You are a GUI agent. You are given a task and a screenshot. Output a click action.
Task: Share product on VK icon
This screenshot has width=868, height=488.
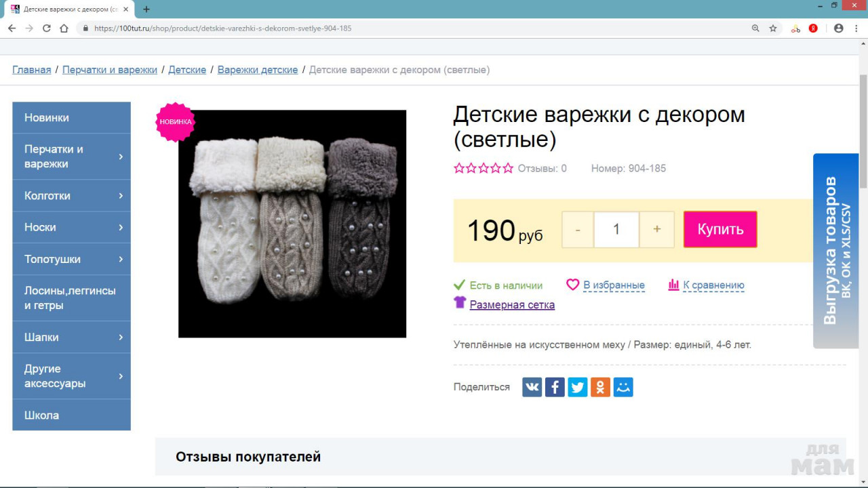pos(532,387)
